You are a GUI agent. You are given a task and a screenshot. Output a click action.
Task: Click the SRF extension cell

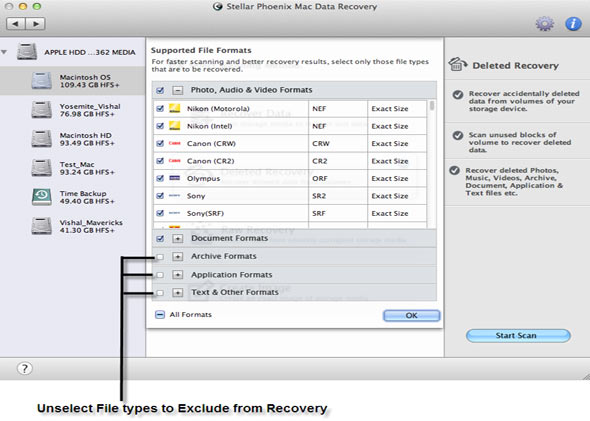coord(338,213)
